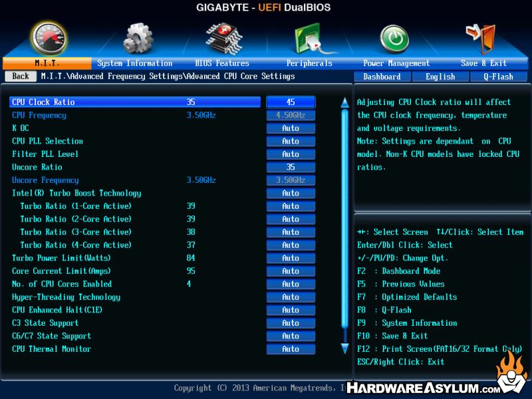Click the M.I.T. speedometer gauge icon
The height and width of the screenshot is (399, 532).
(x=49, y=37)
